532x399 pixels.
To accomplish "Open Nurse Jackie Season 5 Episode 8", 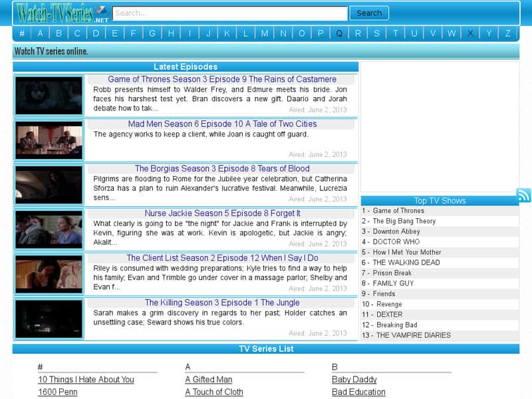I will tap(222, 213).
